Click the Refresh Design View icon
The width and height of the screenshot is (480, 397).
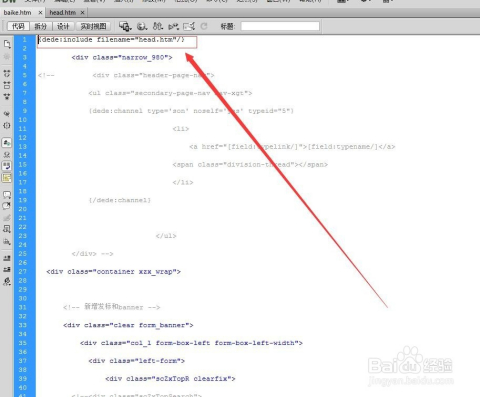[x=204, y=26]
